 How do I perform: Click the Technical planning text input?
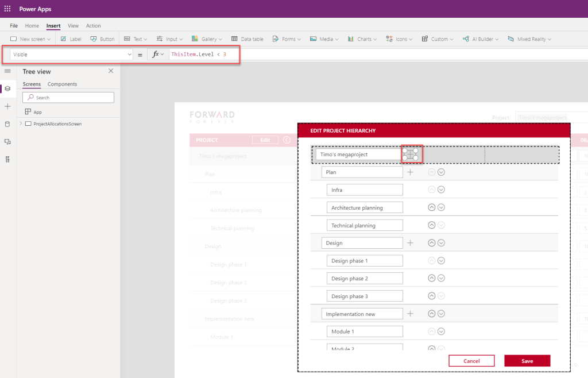pyautogui.click(x=365, y=225)
